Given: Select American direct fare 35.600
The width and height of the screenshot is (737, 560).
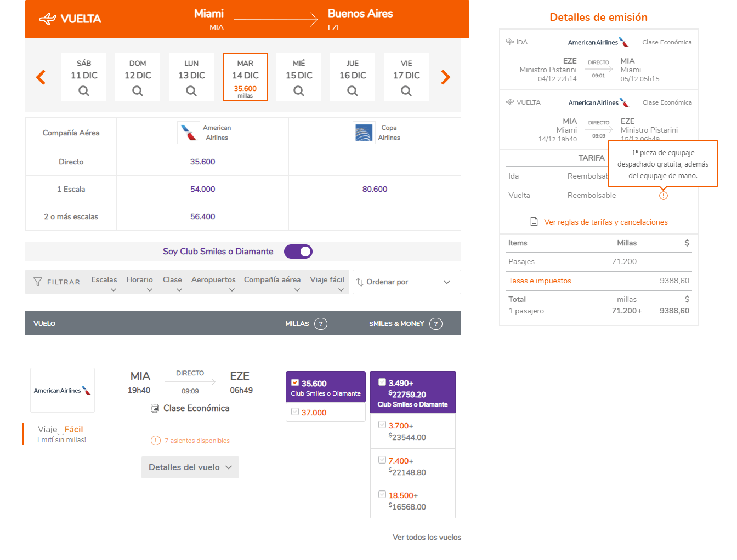Looking at the screenshot, I should pos(202,162).
